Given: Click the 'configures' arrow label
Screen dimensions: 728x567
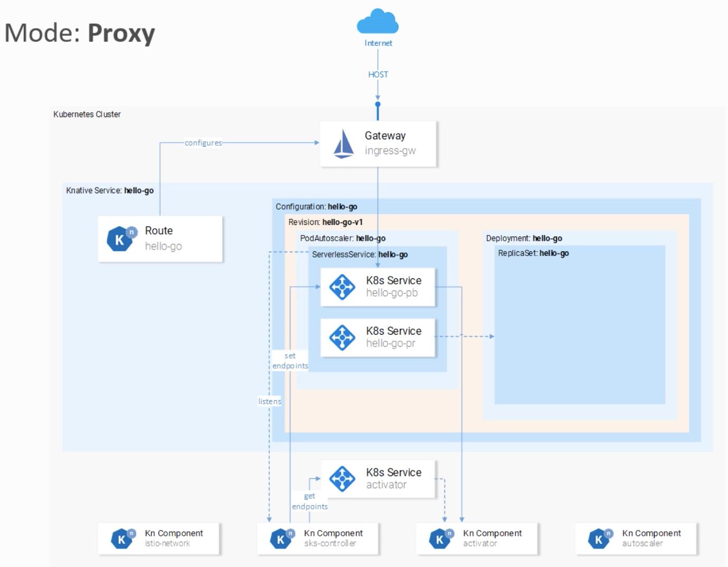Looking at the screenshot, I should (203, 143).
